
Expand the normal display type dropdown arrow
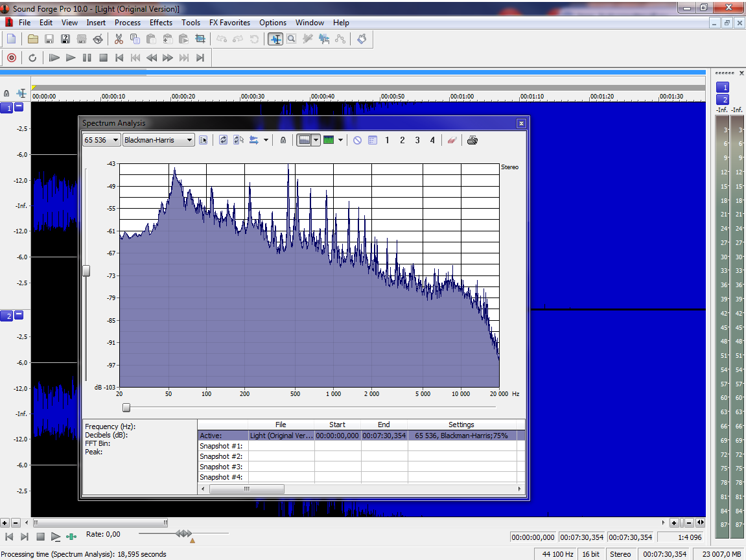[x=316, y=140]
